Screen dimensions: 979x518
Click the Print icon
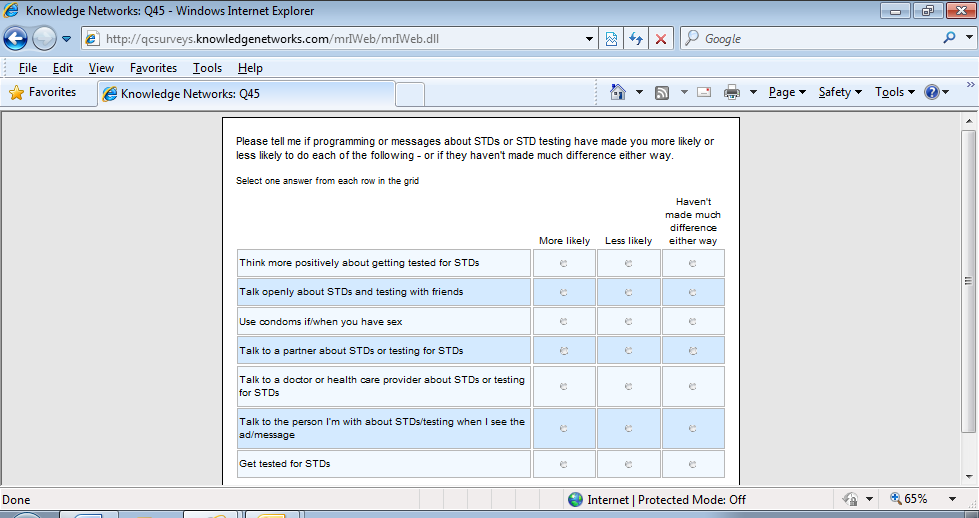click(x=732, y=92)
